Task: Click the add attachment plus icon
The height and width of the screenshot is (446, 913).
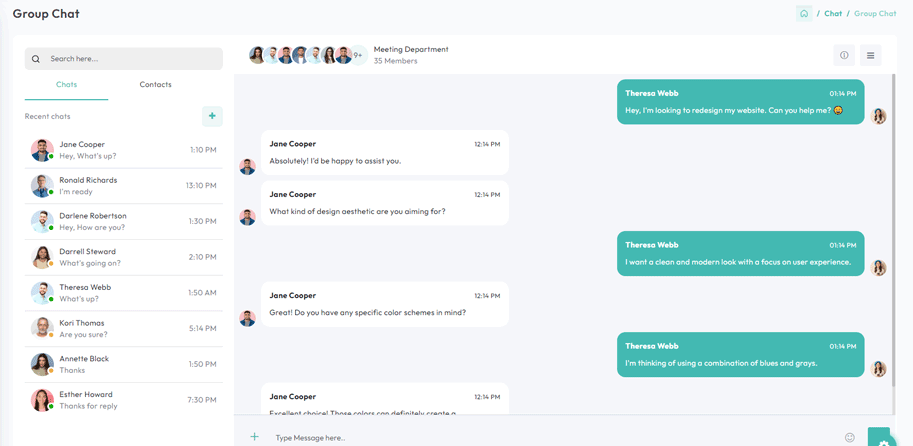Action: click(254, 437)
